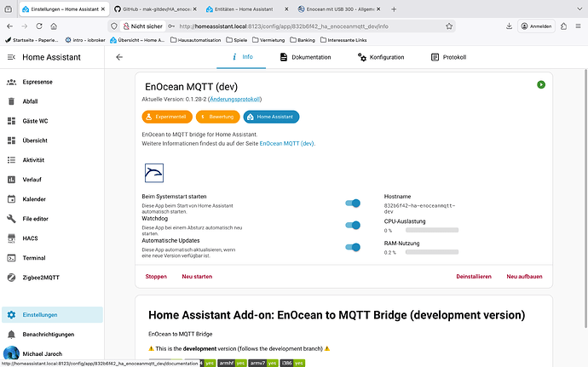Switch to the Konfiguration tab
The width and height of the screenshot is (588, 367).
pos(381,57)
